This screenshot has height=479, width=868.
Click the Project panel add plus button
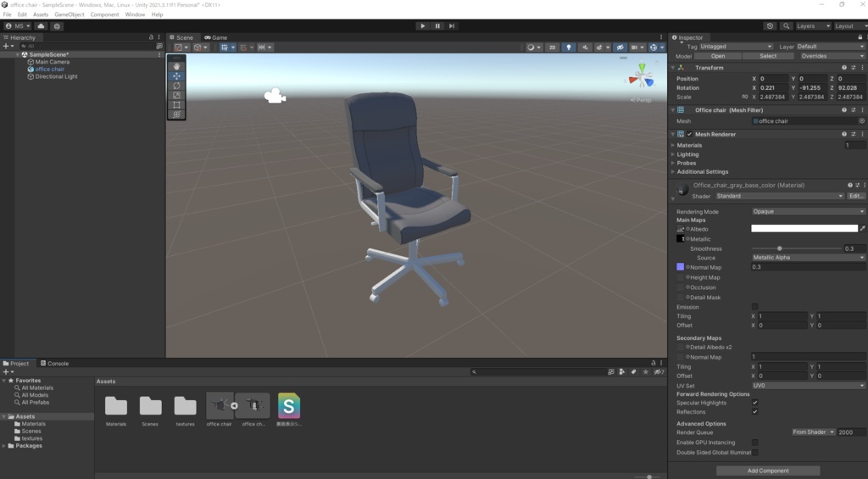pos(6,372)
